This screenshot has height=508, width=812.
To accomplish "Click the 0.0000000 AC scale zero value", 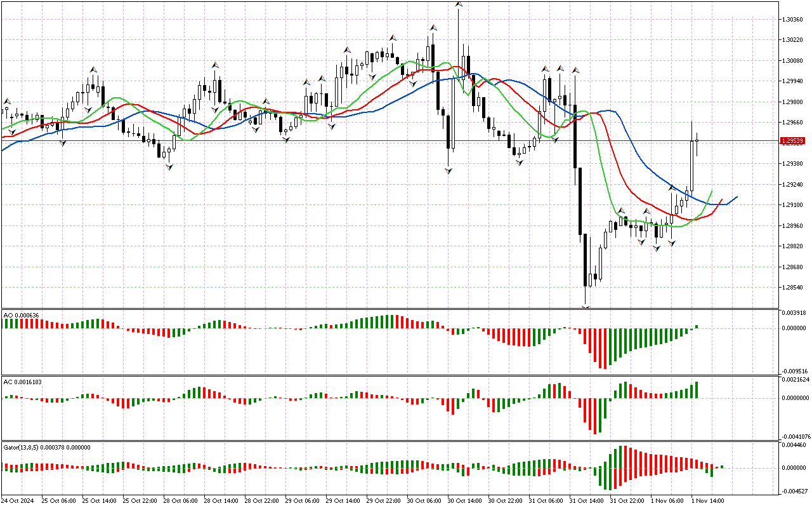I will pos(796,398).
